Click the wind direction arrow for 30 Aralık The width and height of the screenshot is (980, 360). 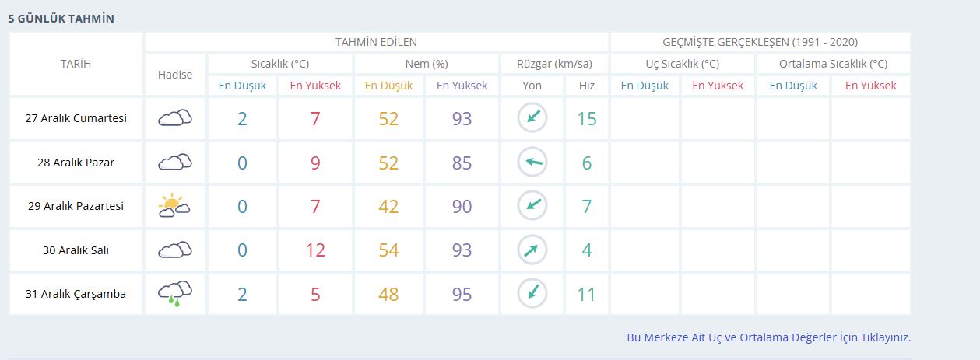coord(532,250)
